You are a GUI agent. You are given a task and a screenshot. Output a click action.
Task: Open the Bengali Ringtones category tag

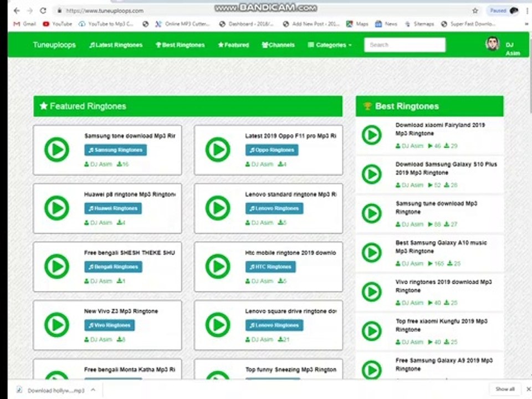(x=113, y=267)
